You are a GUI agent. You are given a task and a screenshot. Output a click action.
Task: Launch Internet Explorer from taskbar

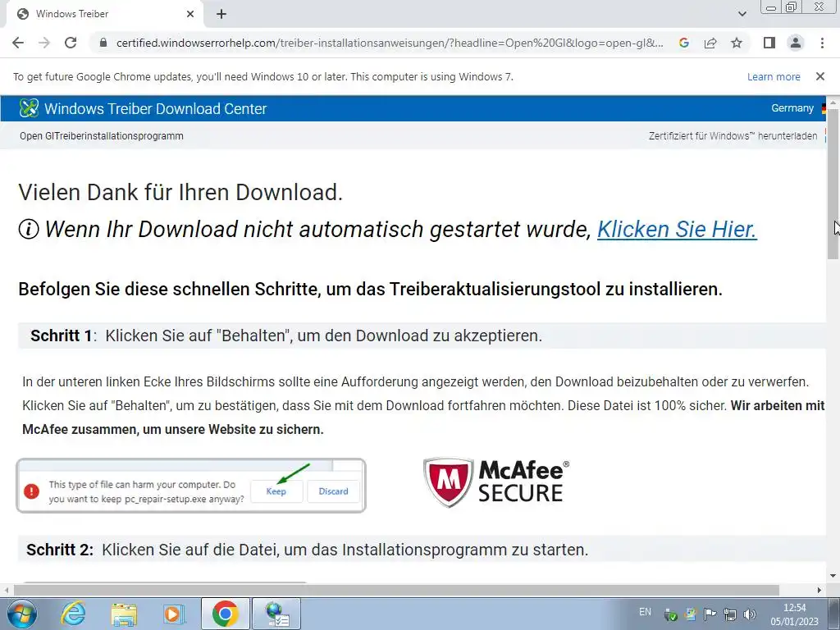pyautogui.click(x=73, y=614)
